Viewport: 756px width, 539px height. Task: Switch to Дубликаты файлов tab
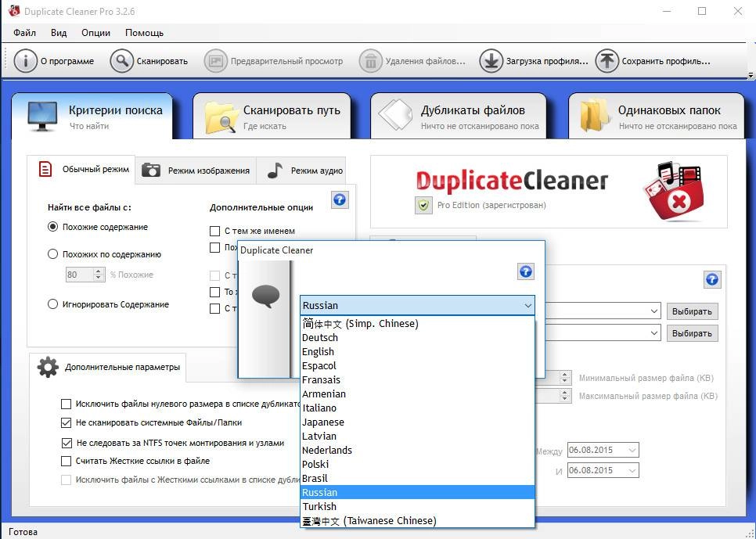[458, 117]
